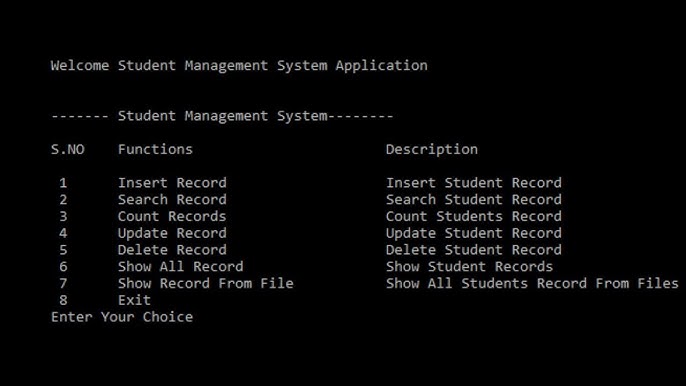This screenshot has width=686, height=386.
Task: Select the Search Record function
Action: coord(172,200)
